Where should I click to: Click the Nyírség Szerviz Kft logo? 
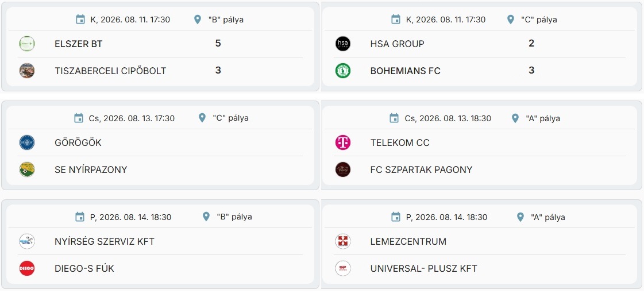click(x=26, y=241)
